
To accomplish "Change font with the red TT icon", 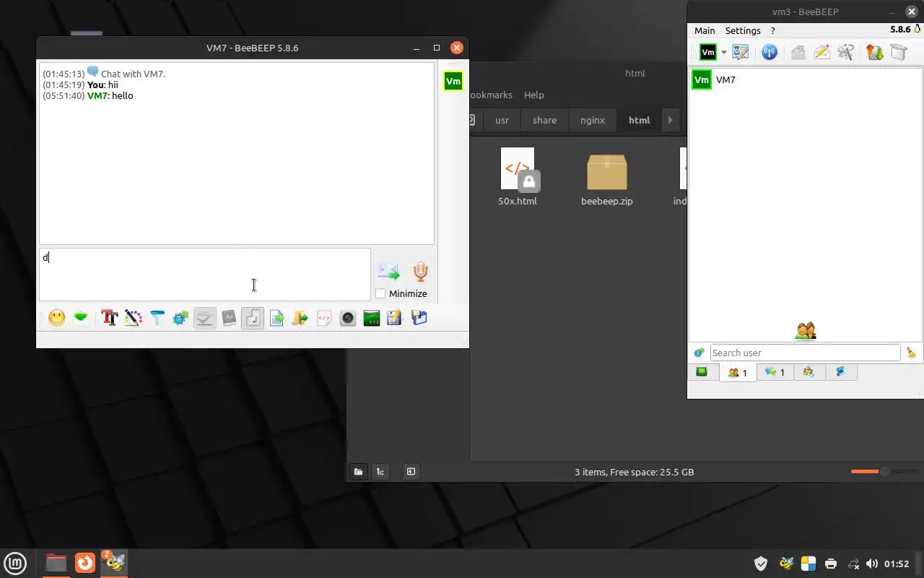I will 110,317.
